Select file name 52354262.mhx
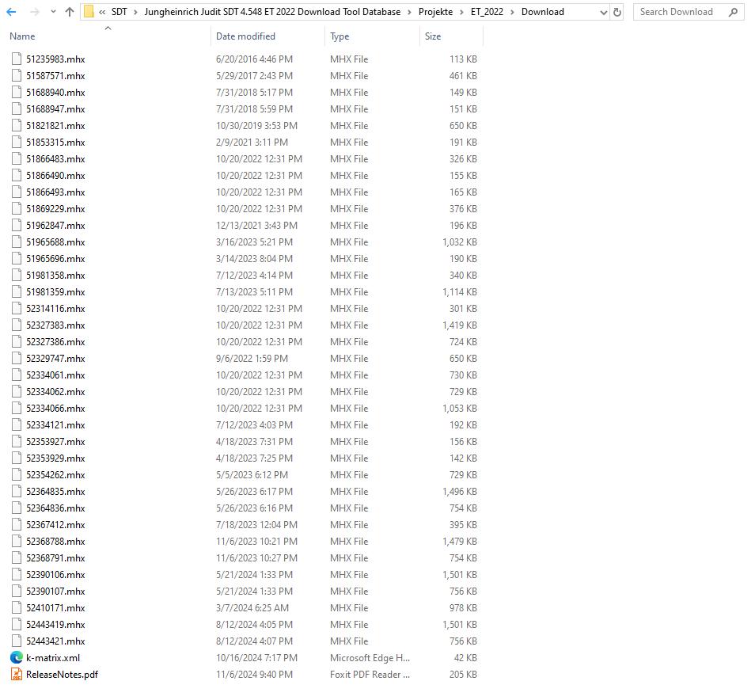Viewport: 755px width, 700px height. 55,474
